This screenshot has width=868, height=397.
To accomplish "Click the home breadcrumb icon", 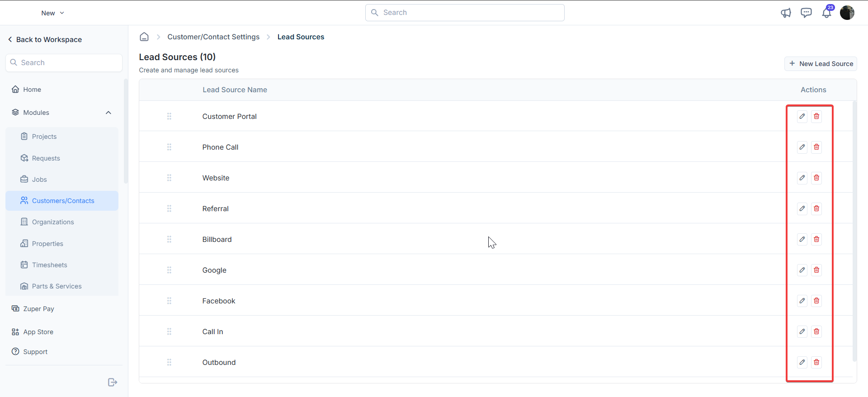I will (x=144, y=37).
